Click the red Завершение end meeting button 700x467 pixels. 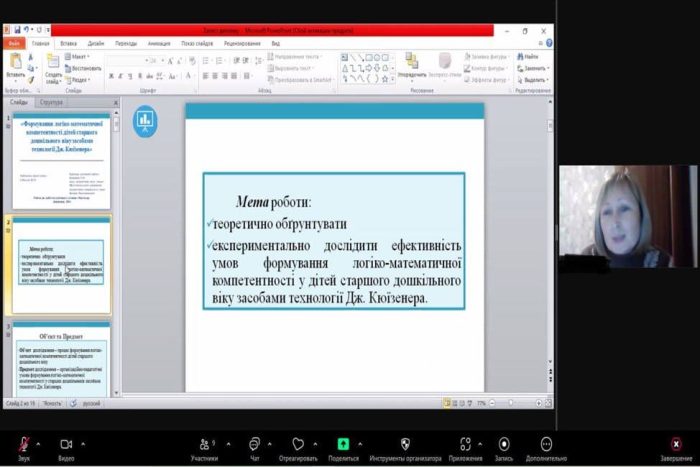675,443
